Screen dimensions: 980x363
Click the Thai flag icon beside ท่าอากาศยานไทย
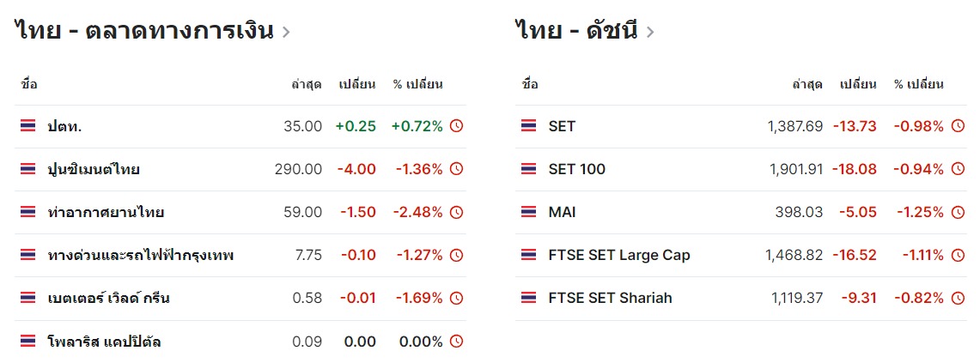click(x=27, y=213)
